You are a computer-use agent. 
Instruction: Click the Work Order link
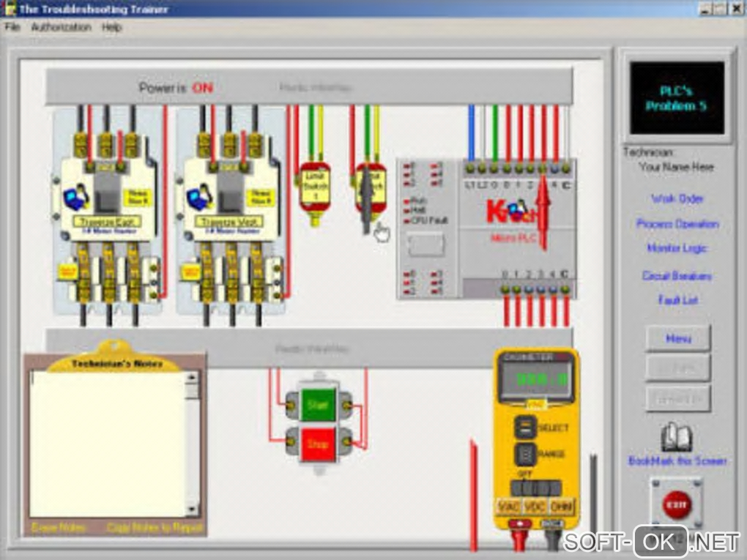[677, 198]
